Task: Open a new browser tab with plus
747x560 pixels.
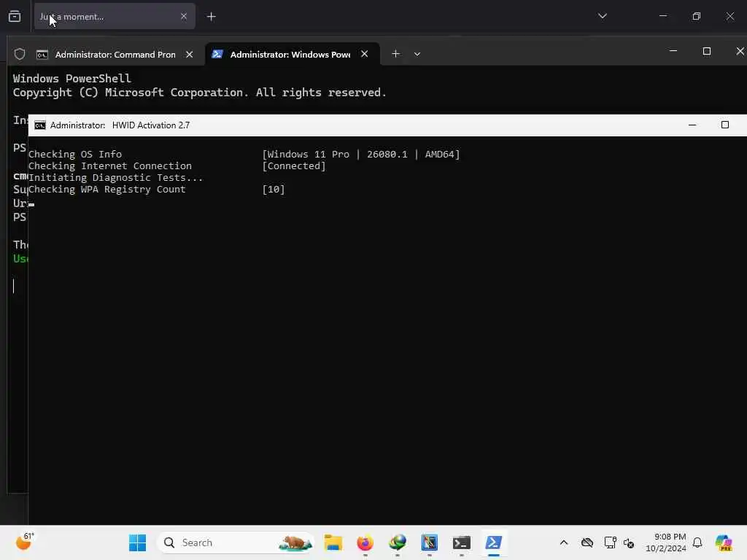Action: [211, 17]
